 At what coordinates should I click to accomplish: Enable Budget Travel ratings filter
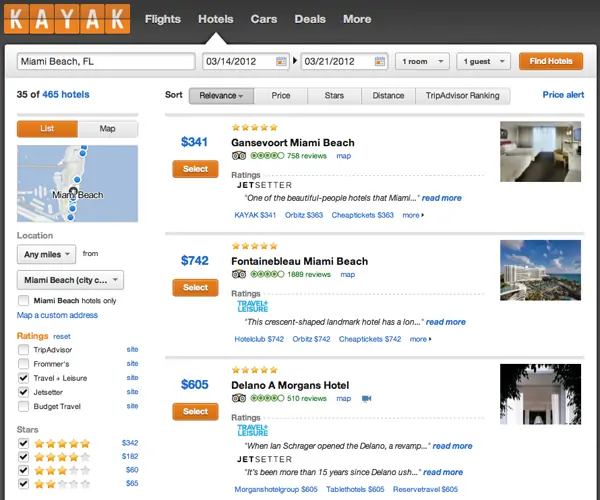[x=23, y=406]
